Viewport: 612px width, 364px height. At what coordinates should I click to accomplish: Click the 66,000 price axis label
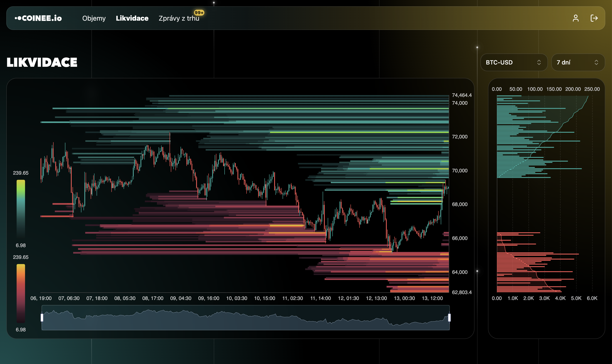pyautogui.click(x=460, y=238)
